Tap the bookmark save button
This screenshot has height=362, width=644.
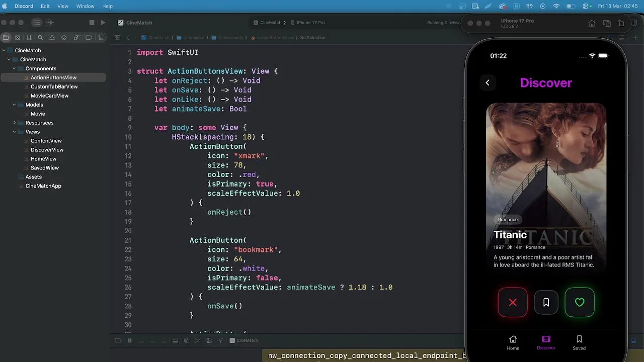pyautogui.click(x=546, y=302)
